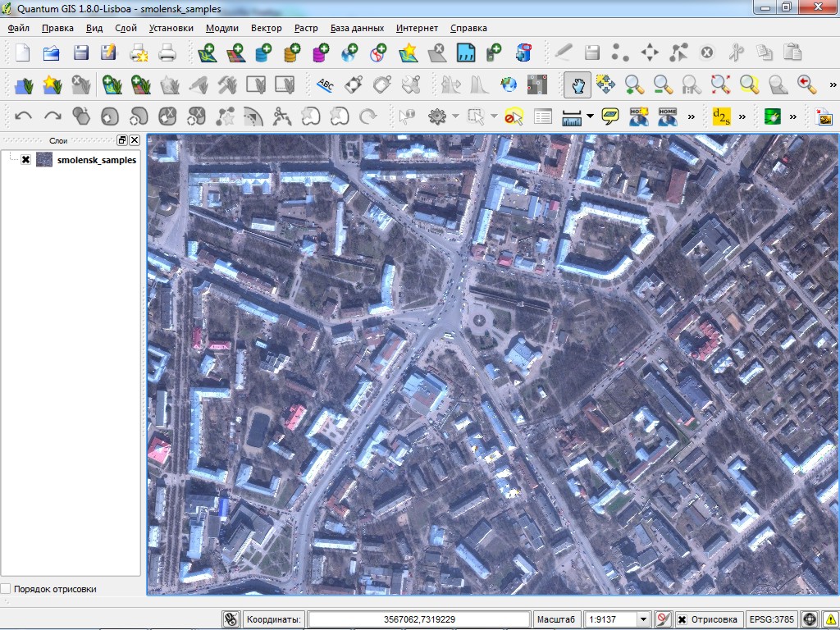Click Pan Map to Selection icon
This screenshot has height=630, width=840.
tap(605, 84)
